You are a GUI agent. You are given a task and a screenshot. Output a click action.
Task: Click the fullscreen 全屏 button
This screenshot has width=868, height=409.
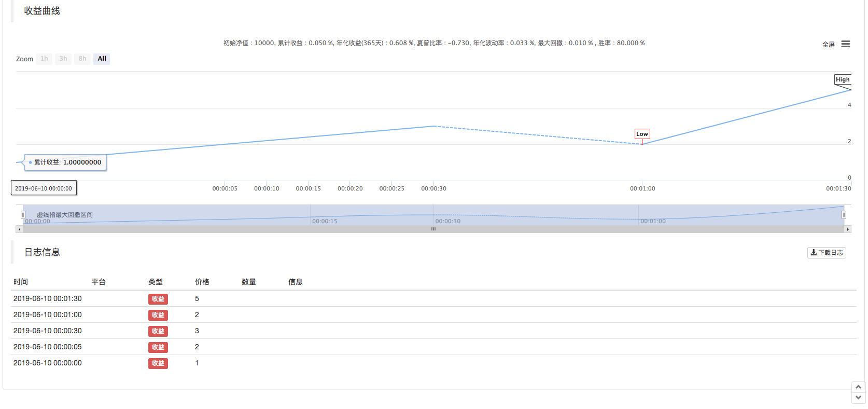pos(828,45)
